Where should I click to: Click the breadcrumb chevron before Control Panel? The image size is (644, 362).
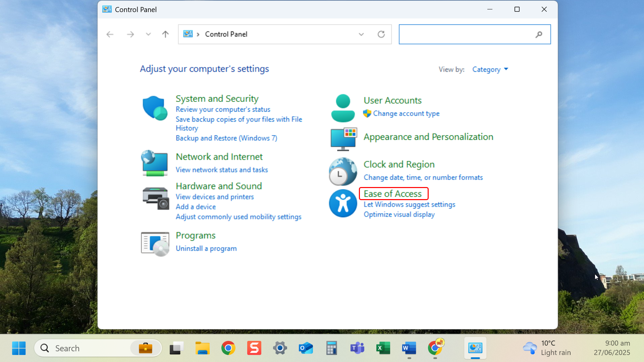[x=198, y=34]
